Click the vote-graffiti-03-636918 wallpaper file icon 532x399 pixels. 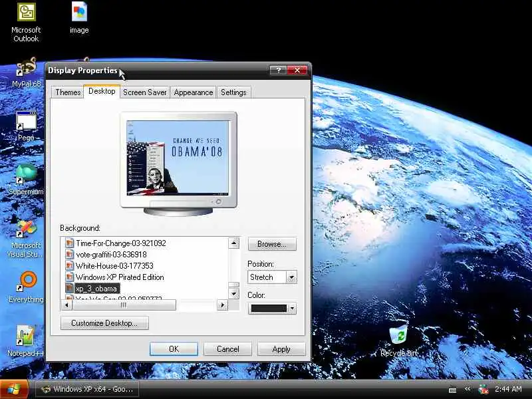70,255
